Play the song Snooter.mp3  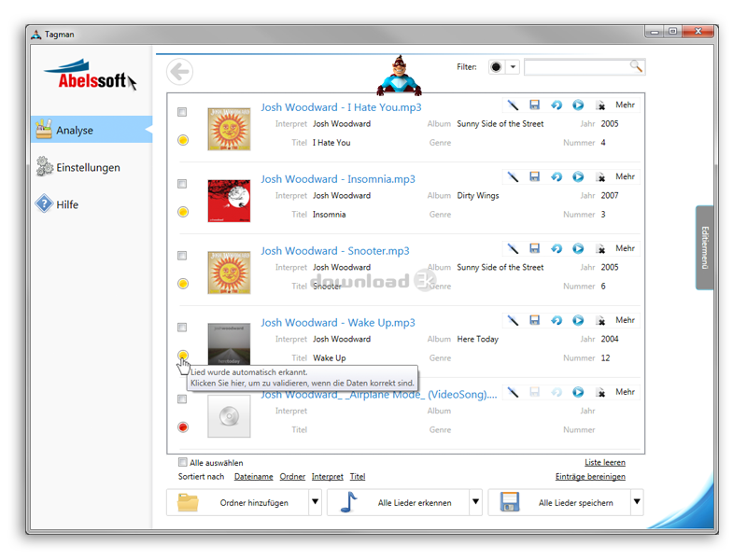pyautogui.click(x=578, y=248)
